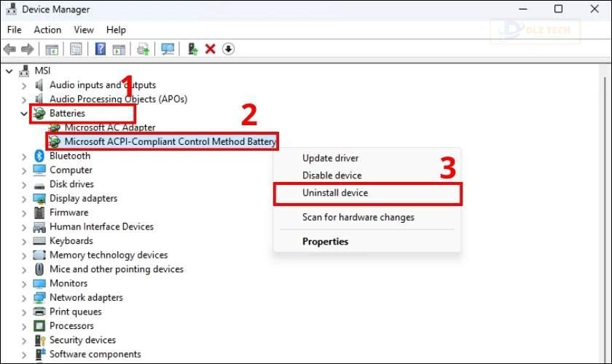Viewport: 612px width, 364px height.
Task: Select Audio Processing Objects (APOs) row
Action: 118,99
